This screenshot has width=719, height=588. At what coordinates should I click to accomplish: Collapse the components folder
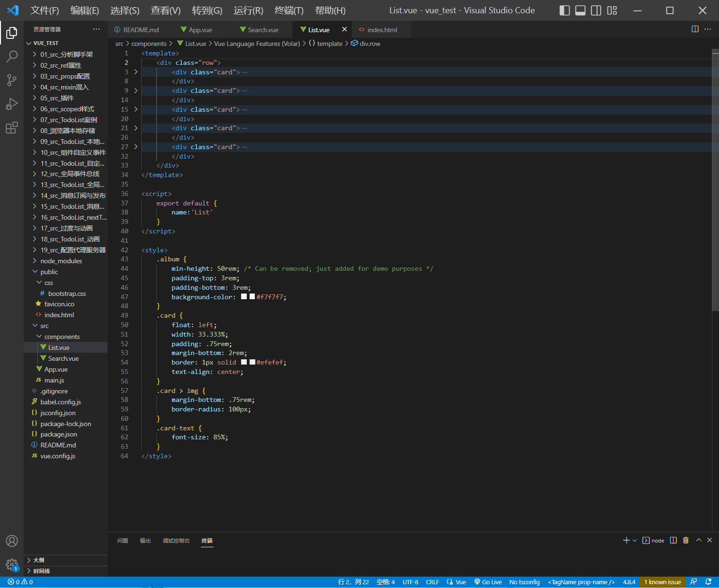point(65,337)
